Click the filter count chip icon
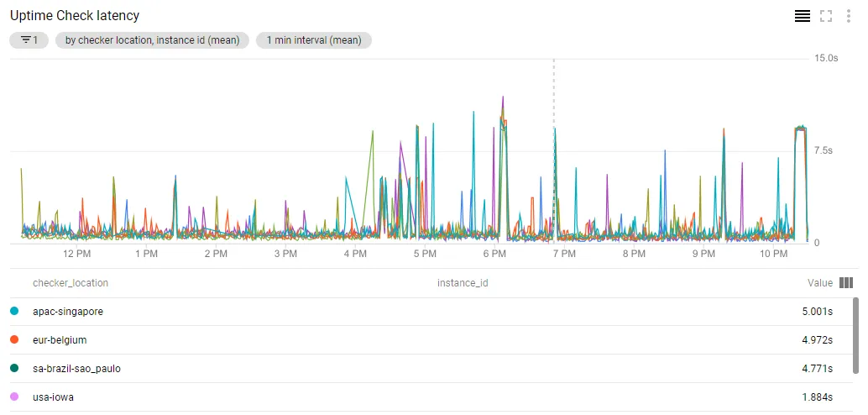This screenshot has width=868, height=415. 29,39
